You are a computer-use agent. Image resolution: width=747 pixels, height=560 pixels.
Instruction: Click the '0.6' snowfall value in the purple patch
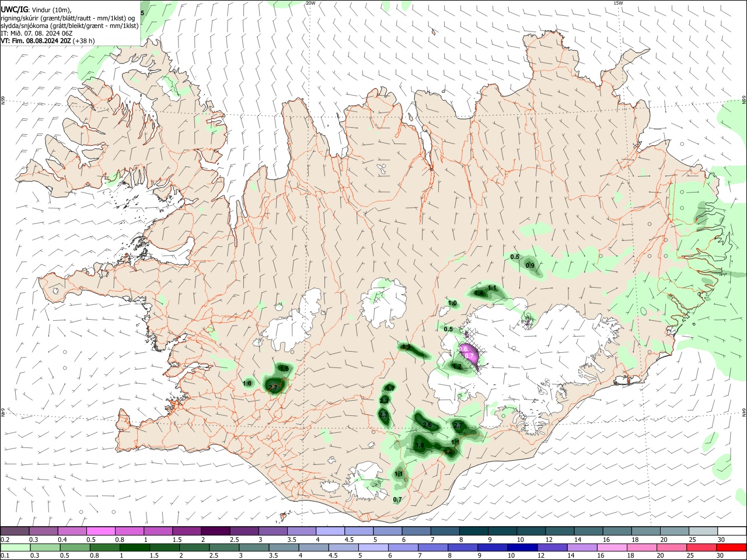point(465,348)
